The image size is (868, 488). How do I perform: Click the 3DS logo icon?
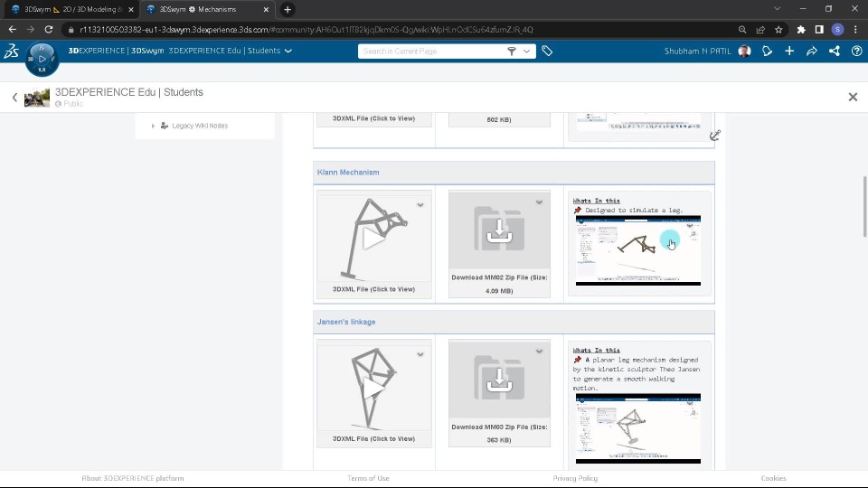11,52
